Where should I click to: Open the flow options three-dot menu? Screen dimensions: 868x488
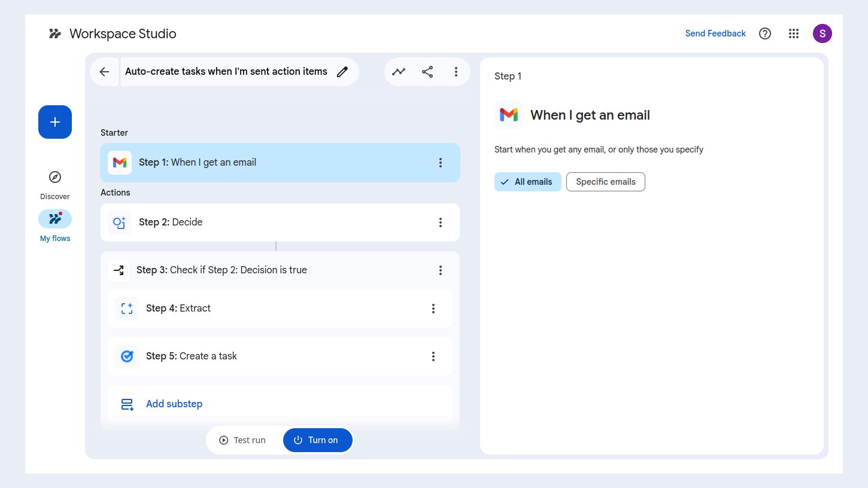[456, 71]
